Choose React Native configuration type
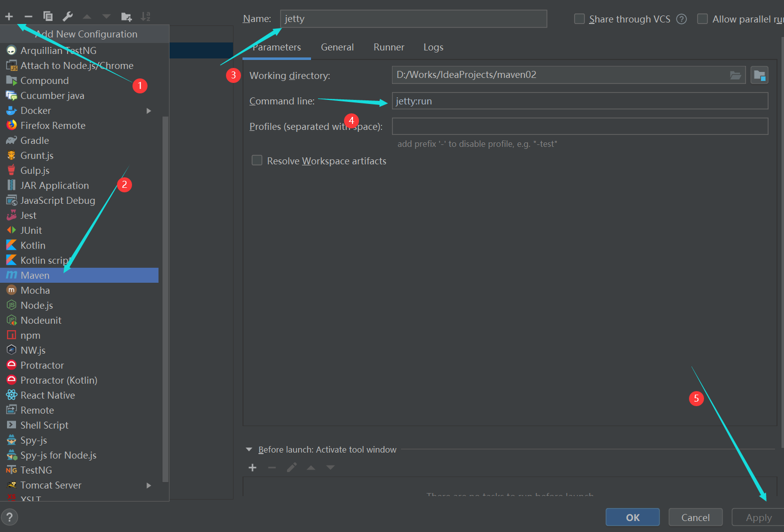This screenshot has width=784, height=532. [80, 395]
